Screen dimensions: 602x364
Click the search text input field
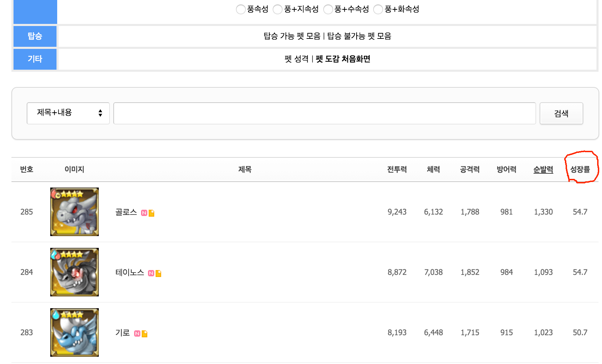[x=324, y=113]
